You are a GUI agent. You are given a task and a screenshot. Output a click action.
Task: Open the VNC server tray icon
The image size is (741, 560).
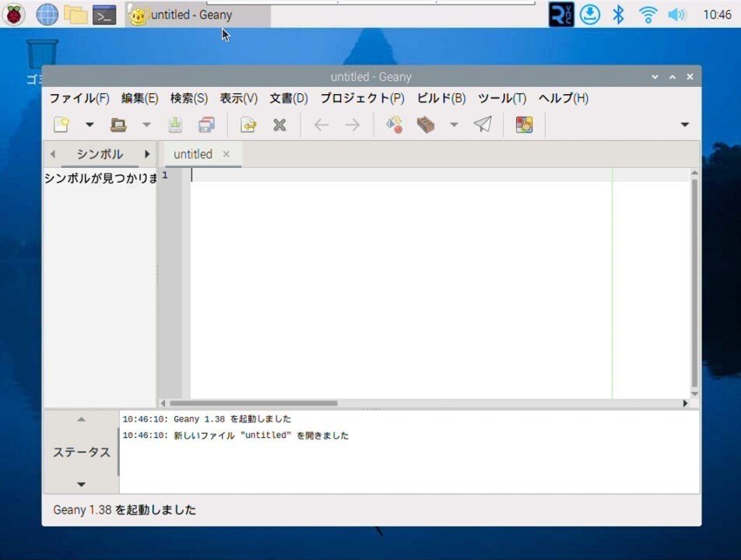click(x=561, y=15)
